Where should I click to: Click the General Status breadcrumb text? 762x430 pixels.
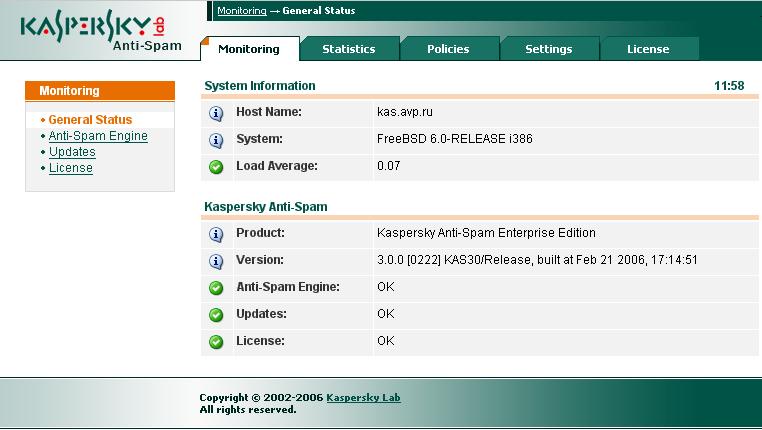click(x=319, y=11)
